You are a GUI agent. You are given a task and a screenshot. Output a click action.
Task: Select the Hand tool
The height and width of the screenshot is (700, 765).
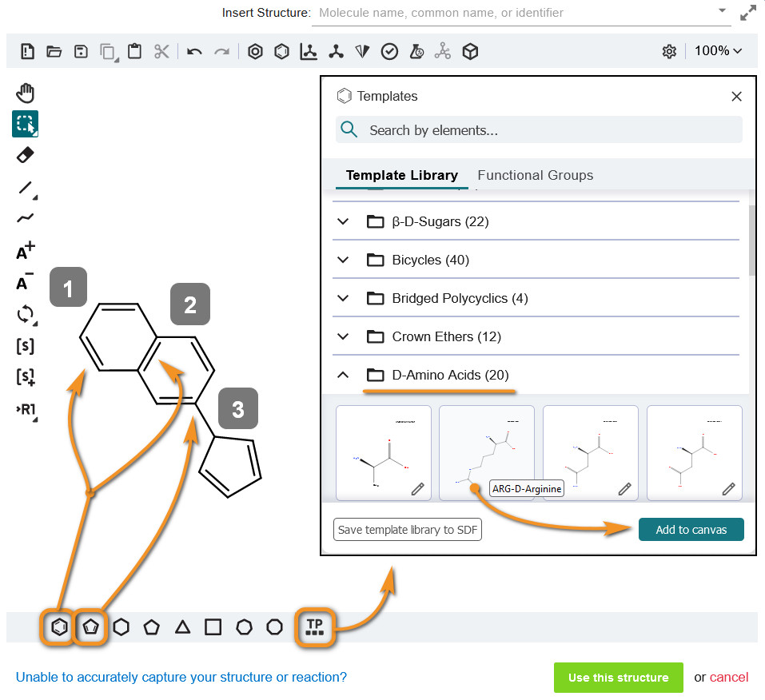click(26, 93)
